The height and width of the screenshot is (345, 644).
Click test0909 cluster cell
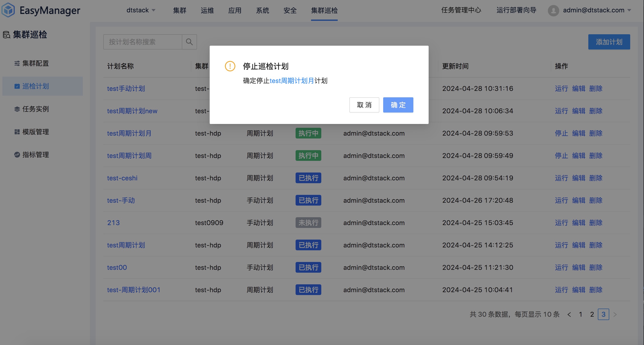coord(209,222)
